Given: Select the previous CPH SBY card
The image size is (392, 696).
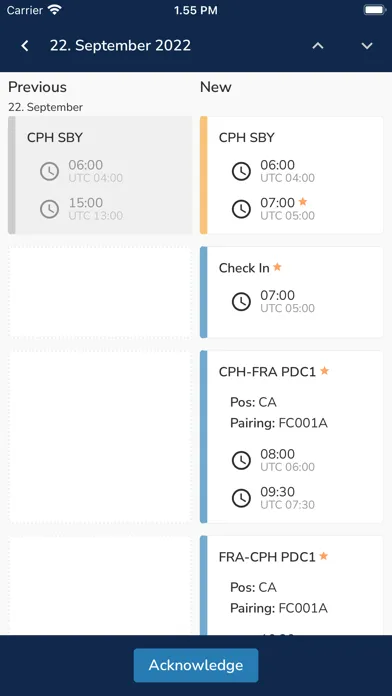Looking at the screenshot, I should [x=100, y=175].
